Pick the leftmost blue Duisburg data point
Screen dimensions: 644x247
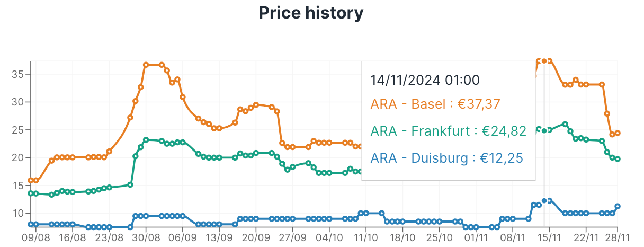pyautogui.click(x=31, y=224)
